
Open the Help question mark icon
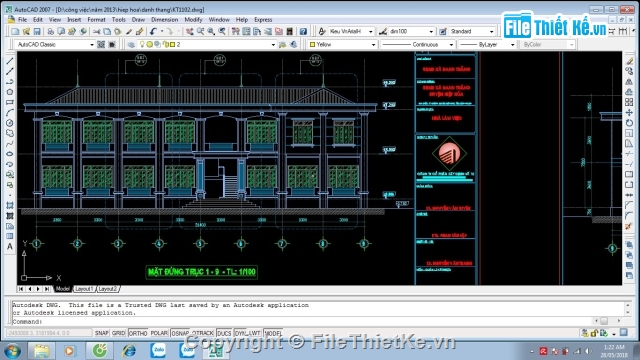(x=303, y=31)
